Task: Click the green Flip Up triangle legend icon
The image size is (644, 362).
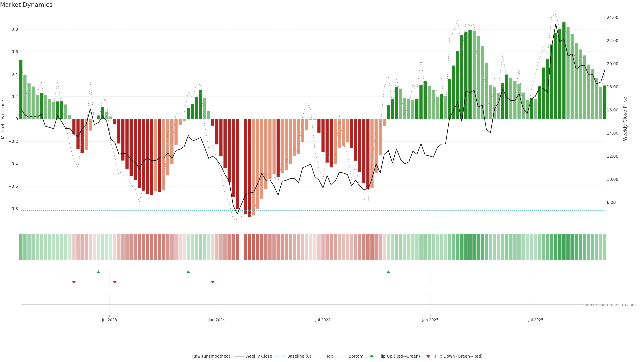Action: click(x=372, y=356)
